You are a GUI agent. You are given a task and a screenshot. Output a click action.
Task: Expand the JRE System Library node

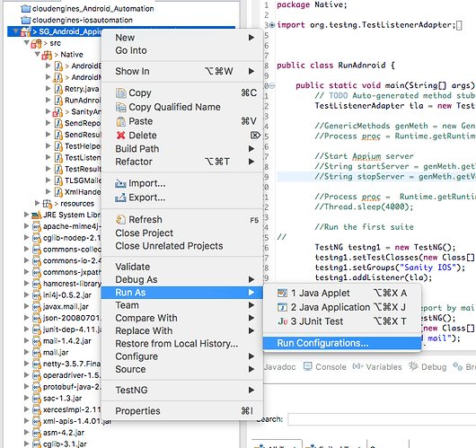pyautogui.click(x=27, y=215)
